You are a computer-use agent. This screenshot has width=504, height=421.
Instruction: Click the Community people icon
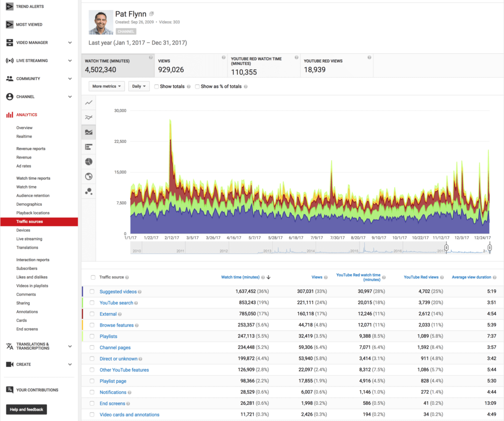coord(10,78)
